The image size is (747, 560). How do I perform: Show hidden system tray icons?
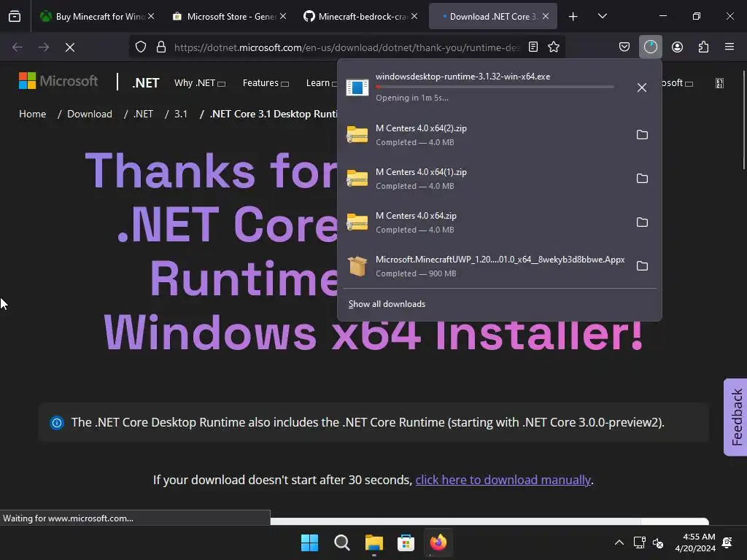coord(619,542)
